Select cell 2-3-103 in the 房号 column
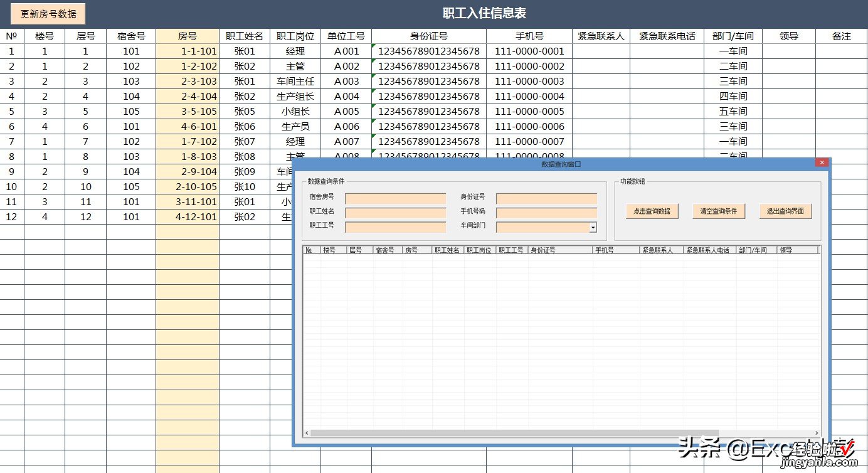 pyautogui.click(x=188, y=82)
